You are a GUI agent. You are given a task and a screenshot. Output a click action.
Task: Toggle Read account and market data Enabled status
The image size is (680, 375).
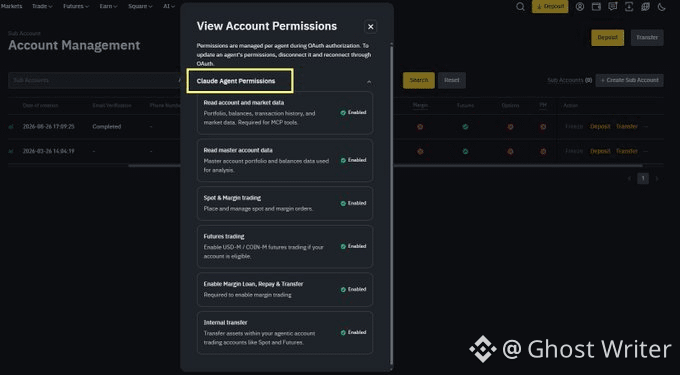[x=353, y=113]
